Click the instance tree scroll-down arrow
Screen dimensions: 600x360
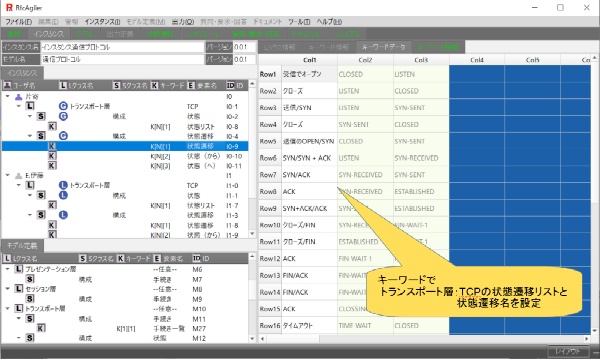[252, 233]
